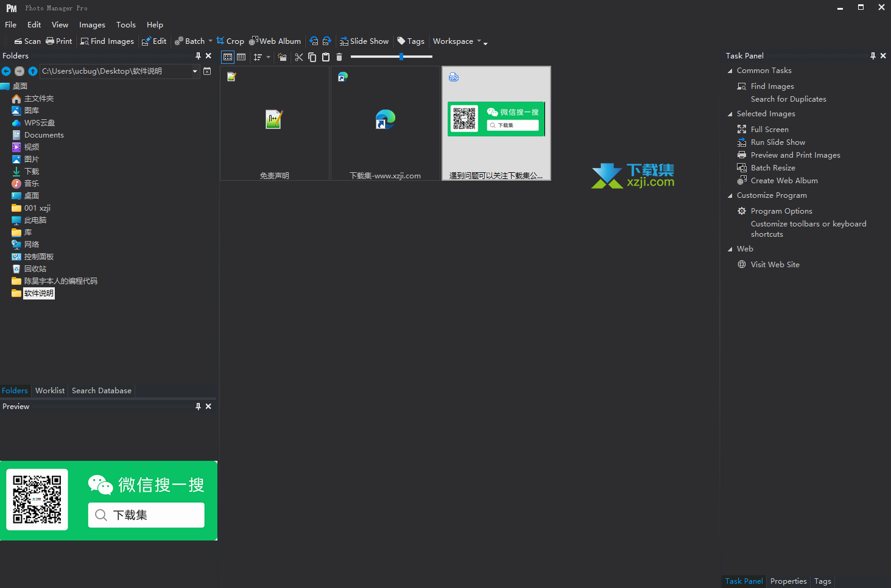Delete the selected image with the trash icon
This screenshot has height=588, width=891.
pyautogui.click(x=339, y=57)
